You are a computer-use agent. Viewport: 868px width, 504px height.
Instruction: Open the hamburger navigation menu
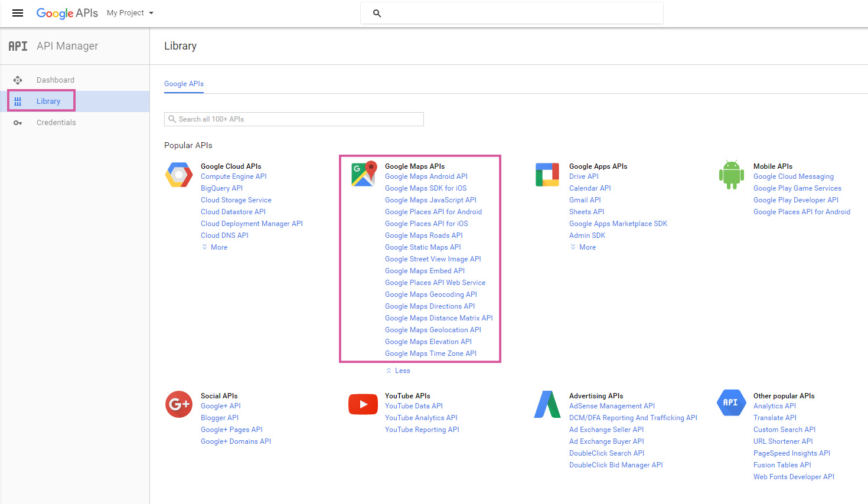[18, 13]
